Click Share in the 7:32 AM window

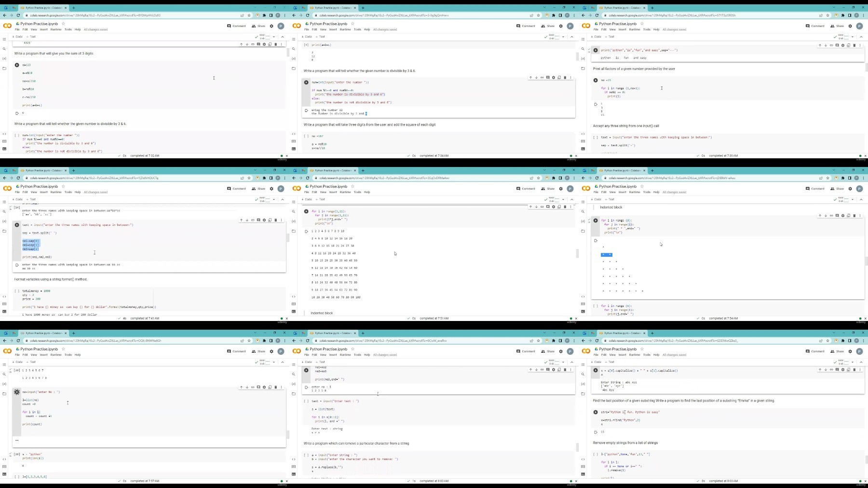point(258,26)
